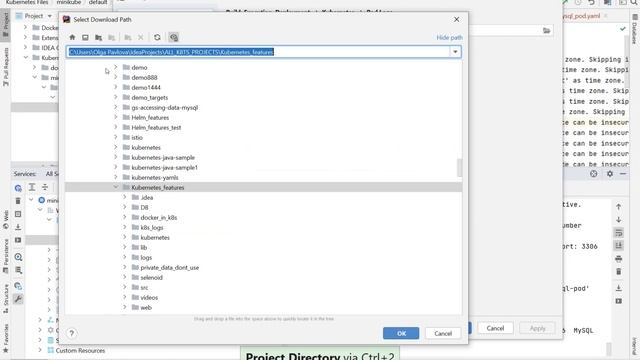Viewport: 640px width, 360px height.
Task: Select the .idea folder
Action: 147,198
